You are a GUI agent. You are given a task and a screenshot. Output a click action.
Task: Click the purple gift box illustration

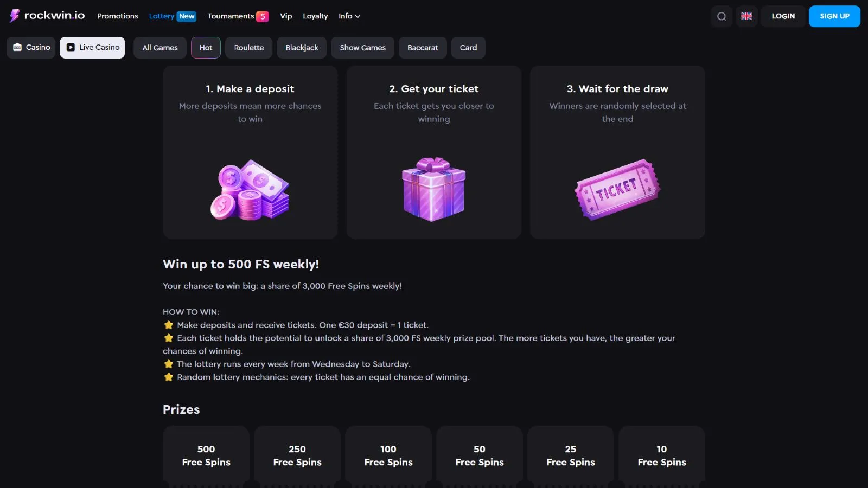(x=434, y=189)
